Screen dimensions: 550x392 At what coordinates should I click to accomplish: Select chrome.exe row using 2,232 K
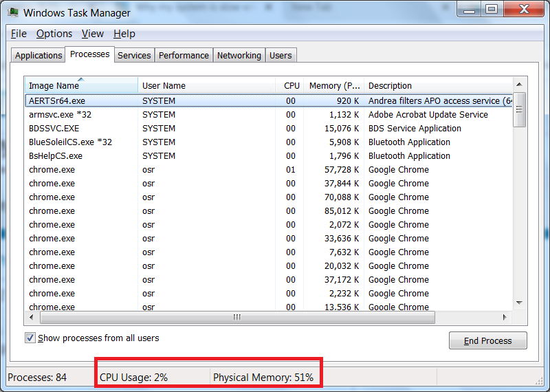tap(269, 294)
